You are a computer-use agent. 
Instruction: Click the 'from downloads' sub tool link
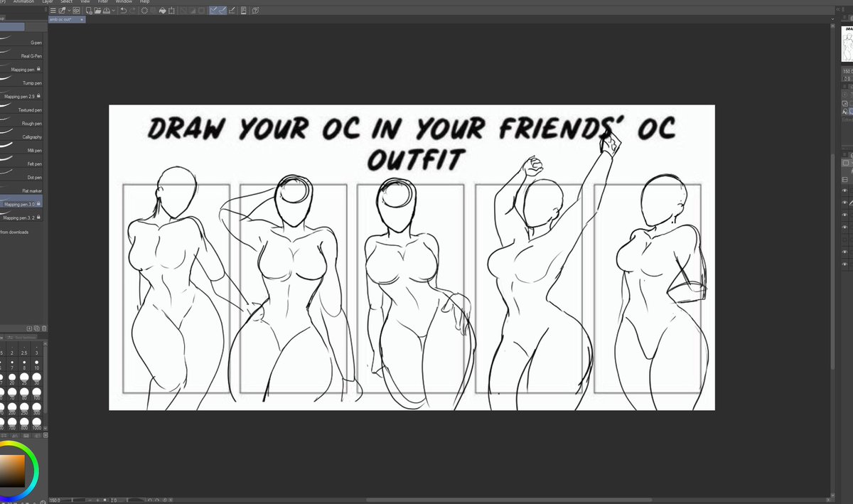[x=14, y=232]
